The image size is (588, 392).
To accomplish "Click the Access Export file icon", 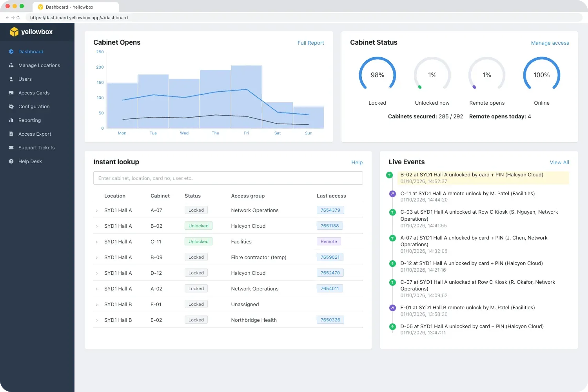I will click(11, 134).
